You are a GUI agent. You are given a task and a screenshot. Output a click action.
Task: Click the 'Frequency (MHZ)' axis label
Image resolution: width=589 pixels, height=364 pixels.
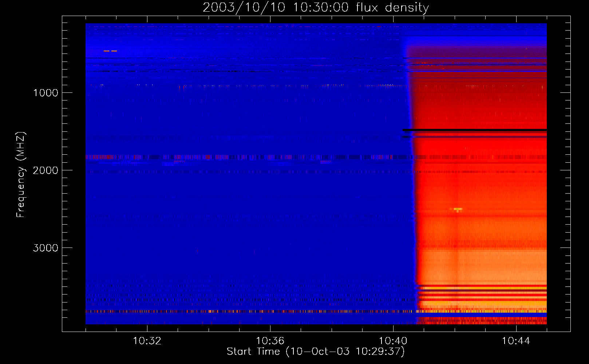(x=21, y=175)
